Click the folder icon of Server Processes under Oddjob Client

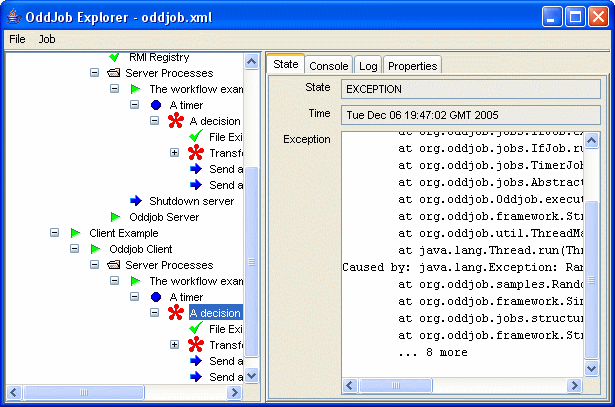point(116,265)
